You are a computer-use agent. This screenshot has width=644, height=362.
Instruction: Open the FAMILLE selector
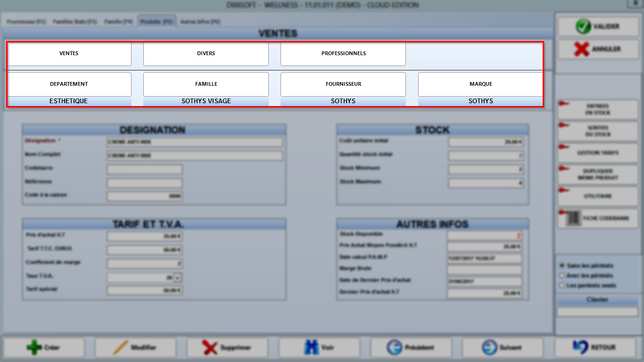click(206, 84)
